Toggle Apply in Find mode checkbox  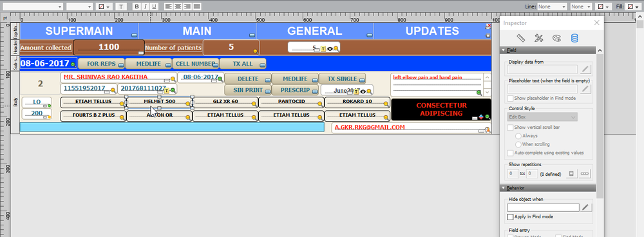pyautogui.click(x=511, y=217)
